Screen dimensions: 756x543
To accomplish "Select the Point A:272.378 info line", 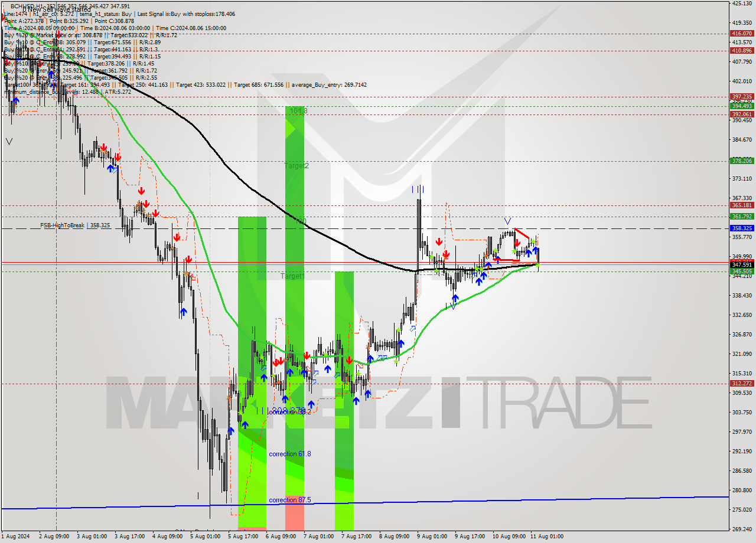I will coord(69,21).
